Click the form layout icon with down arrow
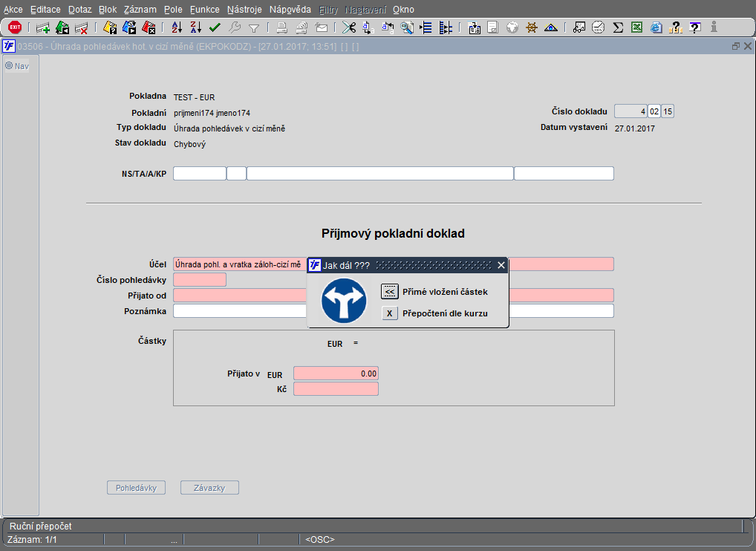This screenshot has width=756, height=551. coord(475,28)
